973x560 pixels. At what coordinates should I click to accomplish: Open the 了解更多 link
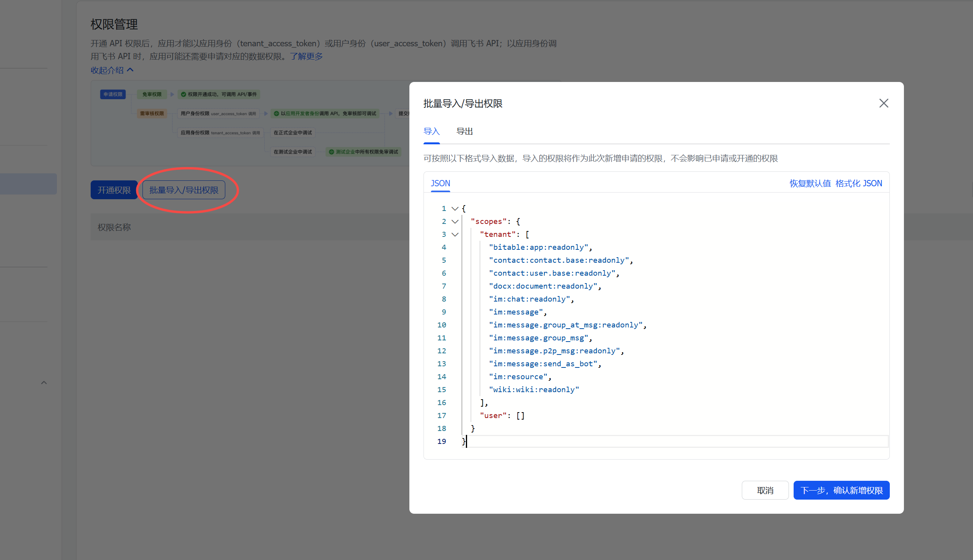pyautogui.click(x=306, y=56)
